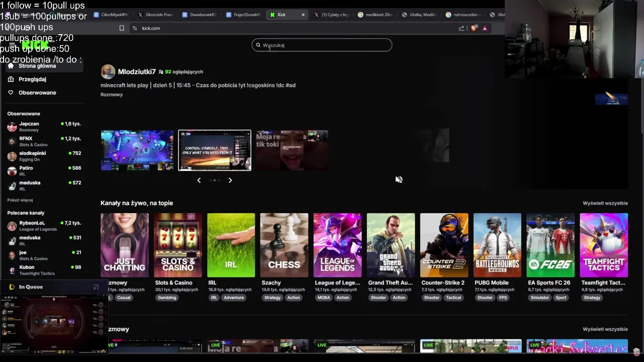This screenshot has height=362, width=644.
Task: Open the Chess category card
Action: (x=284, y=245)
